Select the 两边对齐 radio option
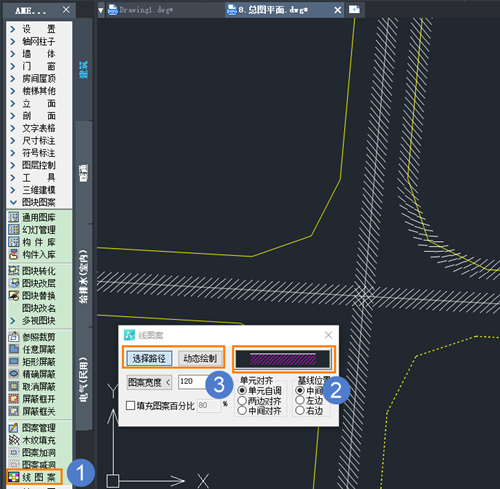The image size is (500, 489). 242,401
